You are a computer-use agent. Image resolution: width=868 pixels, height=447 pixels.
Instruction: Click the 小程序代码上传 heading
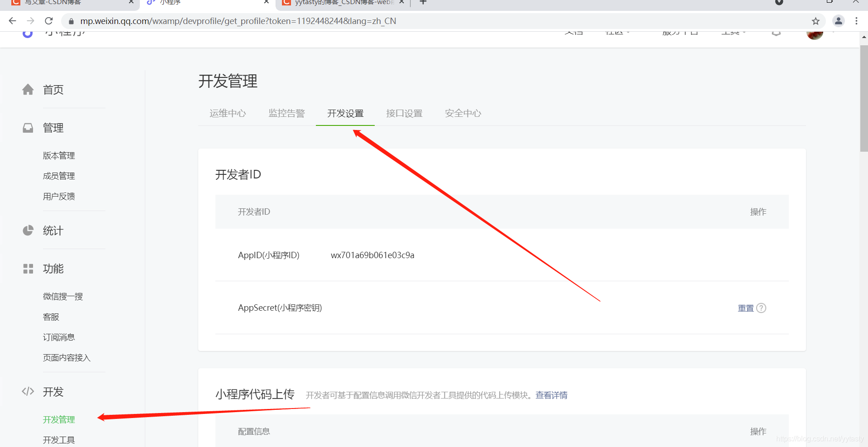pos(255,394)
